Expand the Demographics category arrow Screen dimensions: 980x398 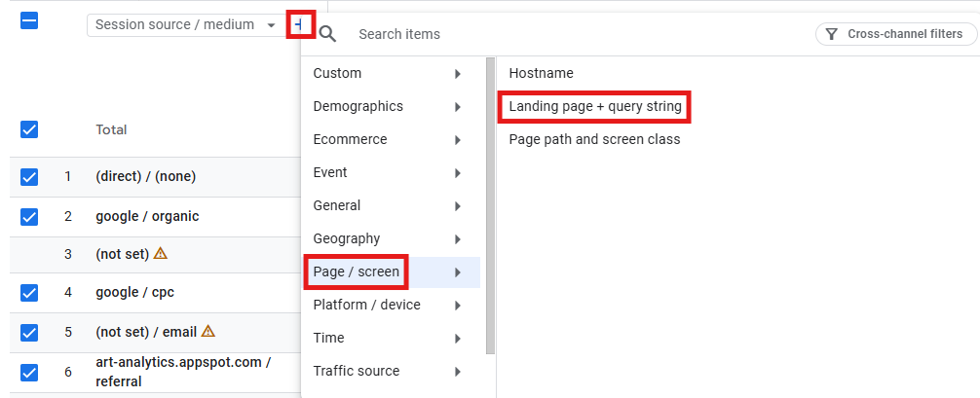click(458, 107)
